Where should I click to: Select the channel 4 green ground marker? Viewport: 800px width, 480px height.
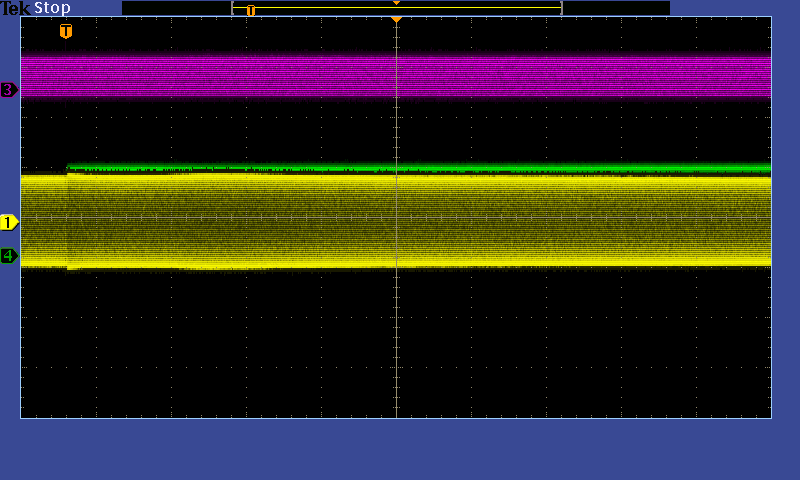(x=9, y=256)
